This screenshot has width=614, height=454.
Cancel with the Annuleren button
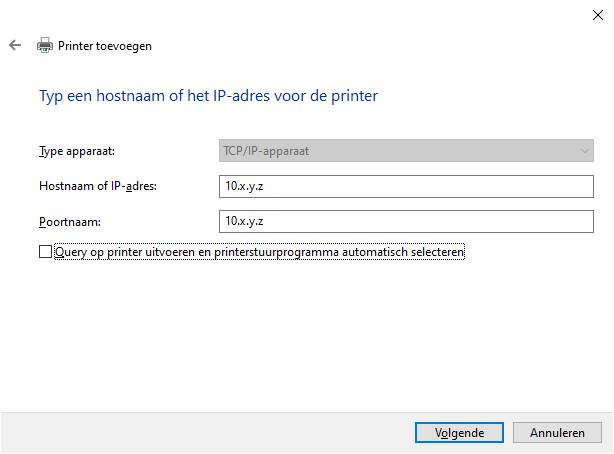pos(557,433)
